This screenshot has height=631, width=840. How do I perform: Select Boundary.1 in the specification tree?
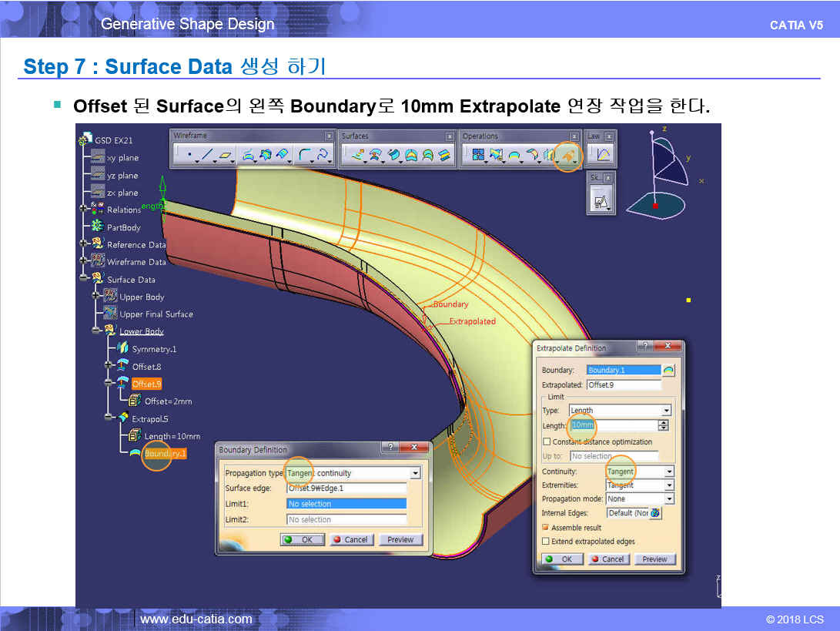coord(165,454)
